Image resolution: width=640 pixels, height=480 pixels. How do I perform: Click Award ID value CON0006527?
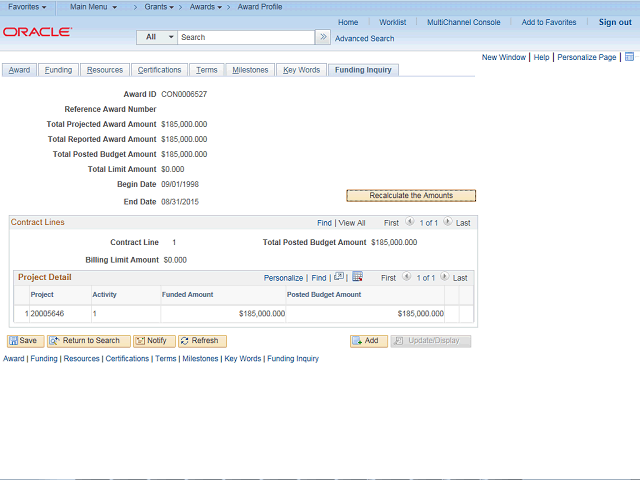[x=184, y=94]
